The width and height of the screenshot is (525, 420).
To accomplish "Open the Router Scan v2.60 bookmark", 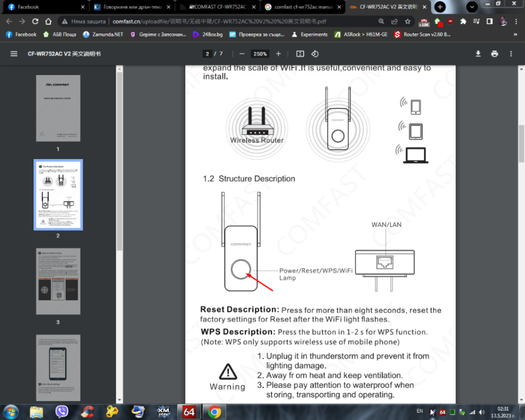I will click(x=422, y=35).
